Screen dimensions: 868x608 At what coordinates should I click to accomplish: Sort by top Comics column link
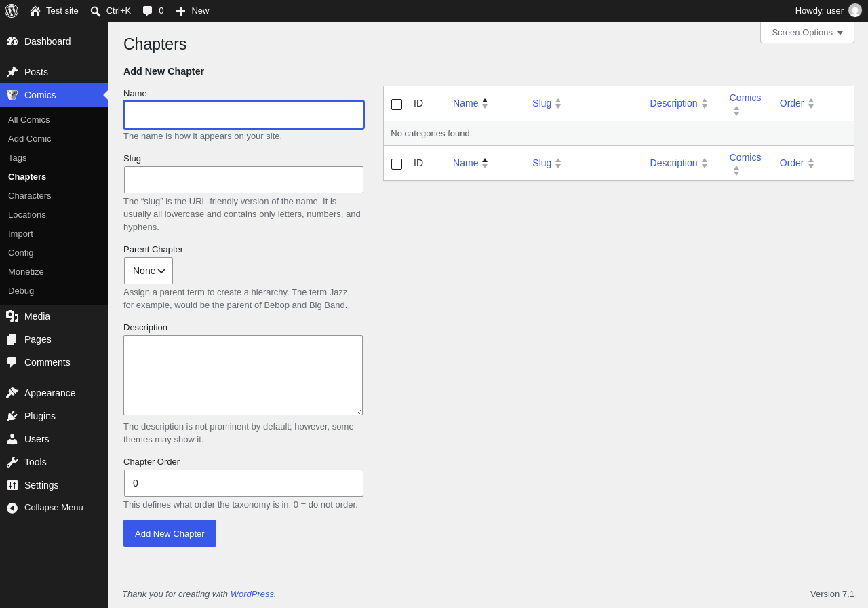pyautogui.click(x=745, y=98)
